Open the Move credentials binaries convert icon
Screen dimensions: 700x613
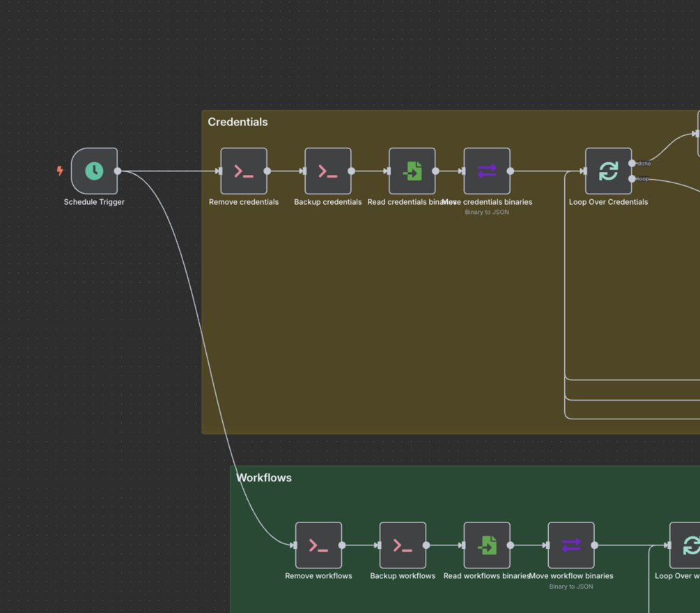point(486,171)
